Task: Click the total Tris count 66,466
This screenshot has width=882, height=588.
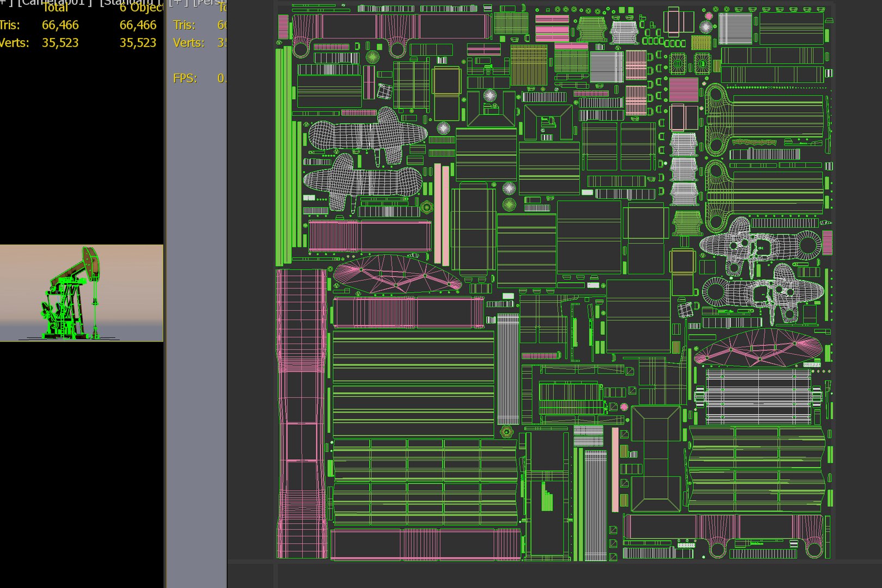Action: pos(60,25)
